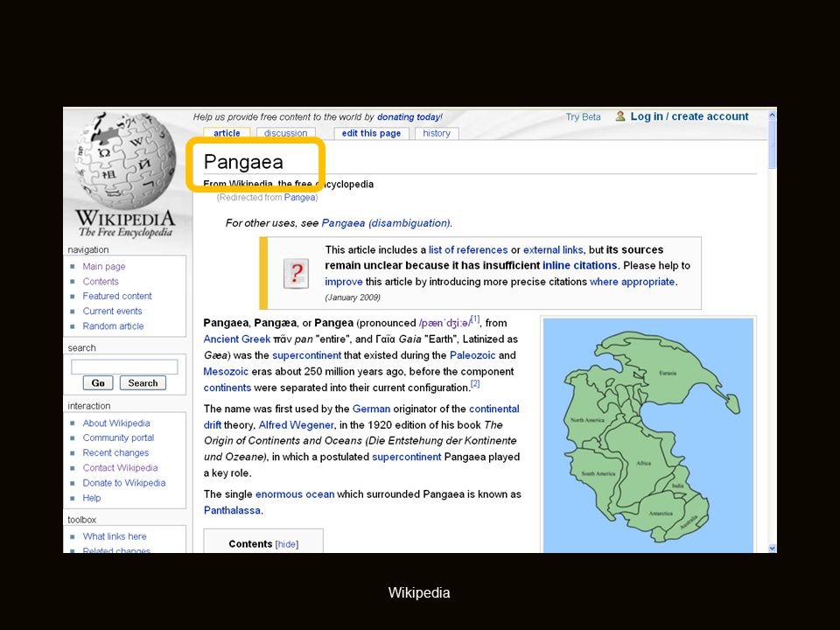
Task: Go to Main page in navigation
Action: coord(104,266)
